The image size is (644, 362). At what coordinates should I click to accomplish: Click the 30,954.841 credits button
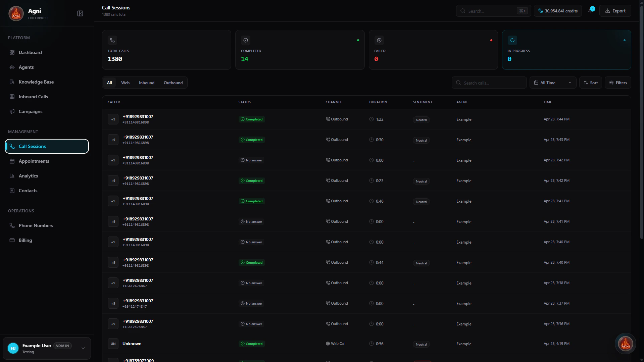coord(558,11)
